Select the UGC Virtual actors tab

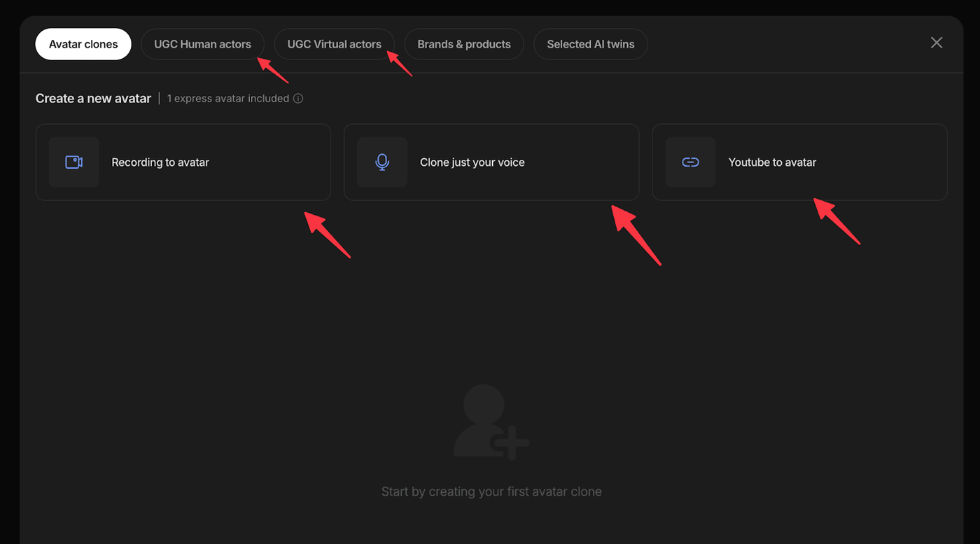click(x=334, y=44)
